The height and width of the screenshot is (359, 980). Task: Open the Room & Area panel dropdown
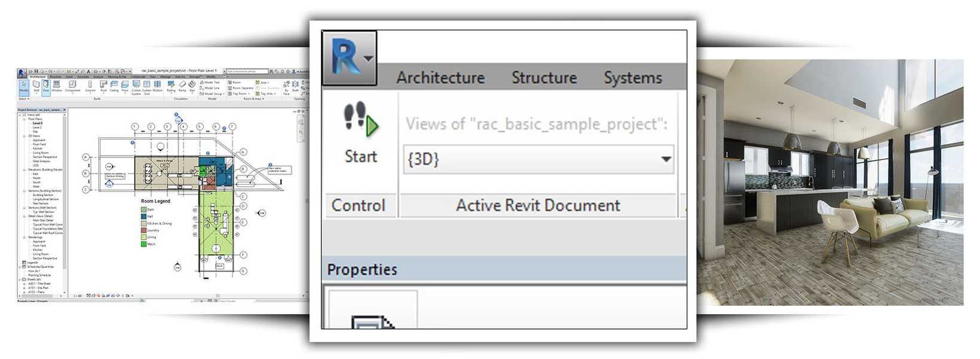263,99
